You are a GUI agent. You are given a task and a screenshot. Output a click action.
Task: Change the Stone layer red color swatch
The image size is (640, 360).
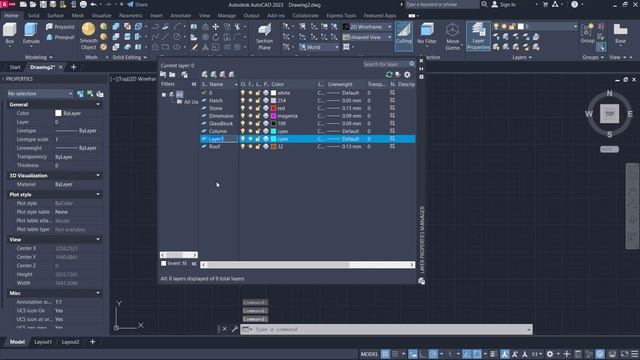(273, 108)
